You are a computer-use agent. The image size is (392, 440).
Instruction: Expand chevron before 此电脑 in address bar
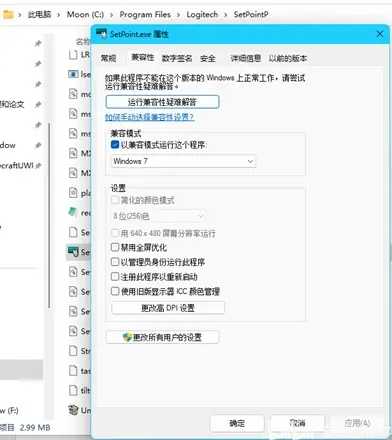pos(20,15)
